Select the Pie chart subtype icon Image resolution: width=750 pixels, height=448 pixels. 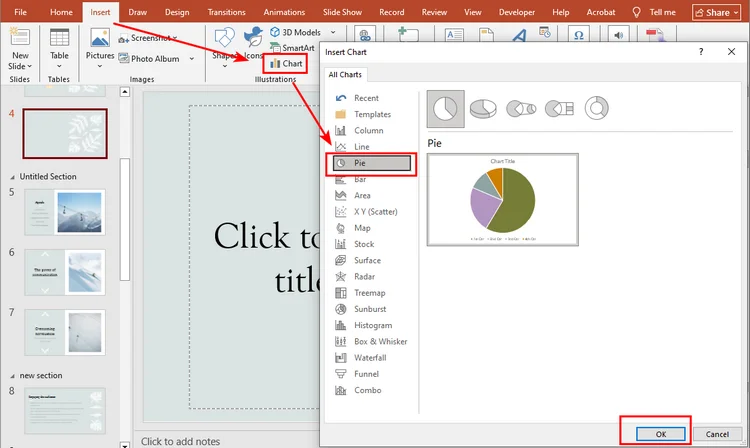(x=445, y=109)
